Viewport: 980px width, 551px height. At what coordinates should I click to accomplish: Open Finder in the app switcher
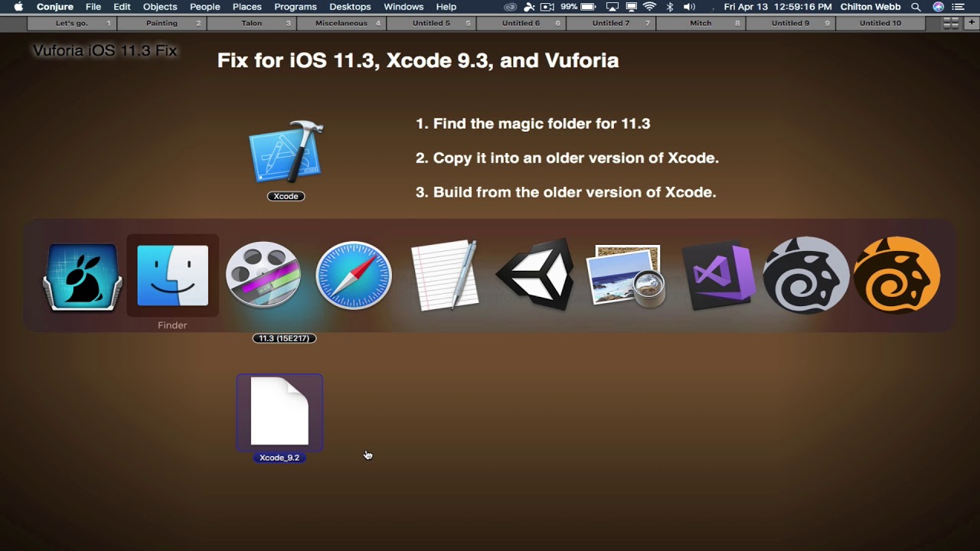pos(172,275)
